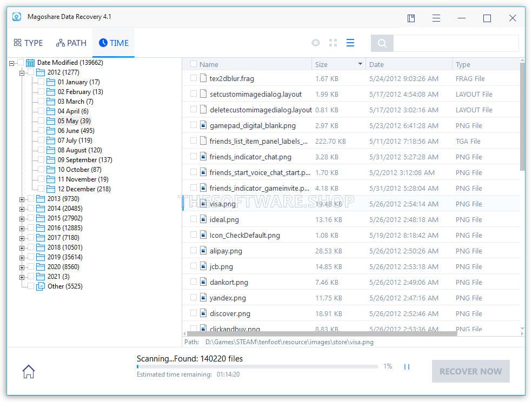The image size is (532, 402).
Task: Expand the 2014 tree node
Action: click(x=22, y=210)
